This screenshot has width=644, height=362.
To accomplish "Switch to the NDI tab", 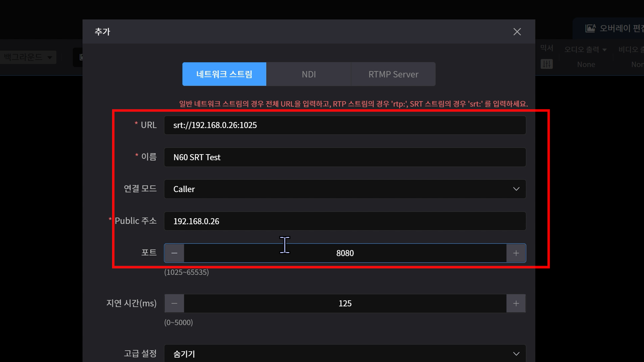I will click(x=309, y=74).
